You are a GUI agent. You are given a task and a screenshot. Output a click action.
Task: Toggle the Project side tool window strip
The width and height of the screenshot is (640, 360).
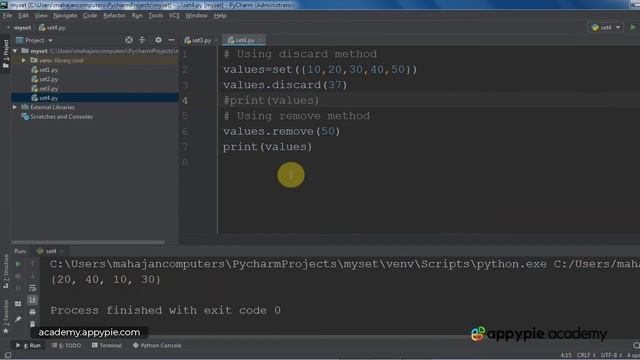pyautogui.click(x=6, y=53)
